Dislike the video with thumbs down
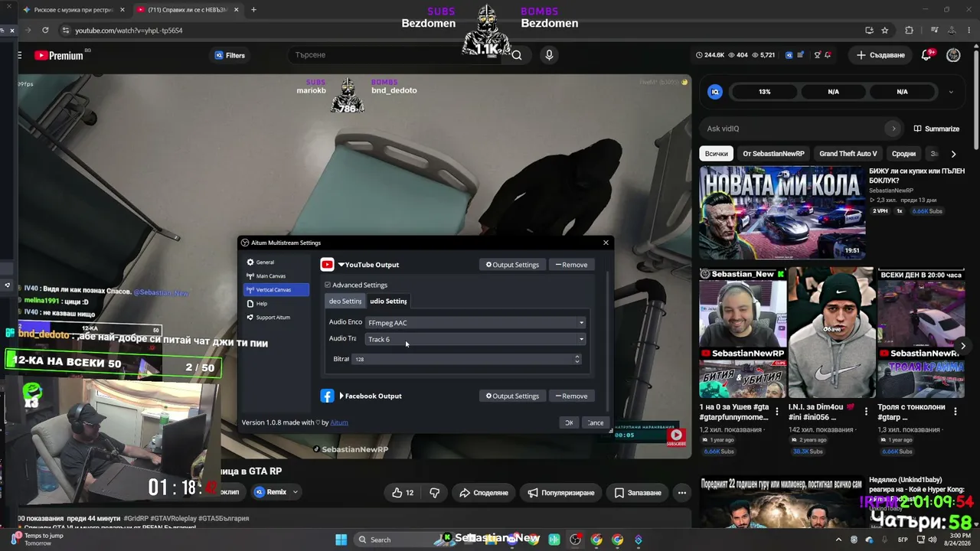 point(435,493)
